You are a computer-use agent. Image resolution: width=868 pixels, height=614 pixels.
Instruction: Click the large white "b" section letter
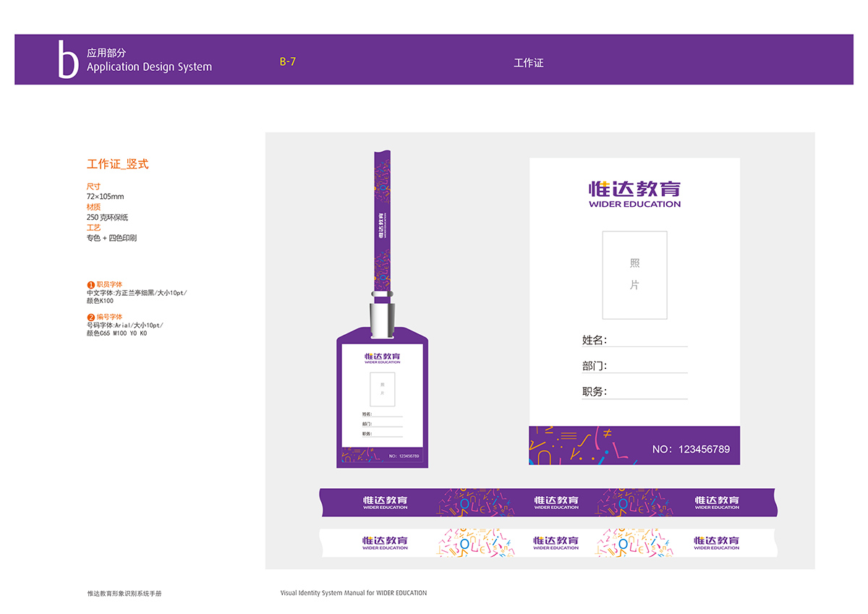pyautogui.click(x=68, y=60)
